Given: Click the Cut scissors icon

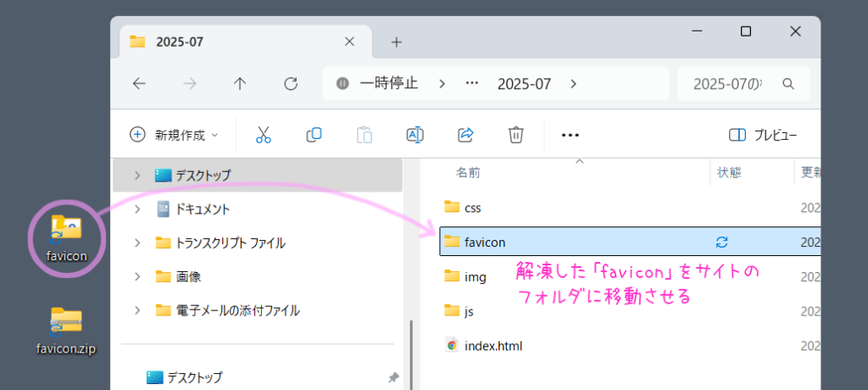Looking at the screenshot, I should [264, 135].
